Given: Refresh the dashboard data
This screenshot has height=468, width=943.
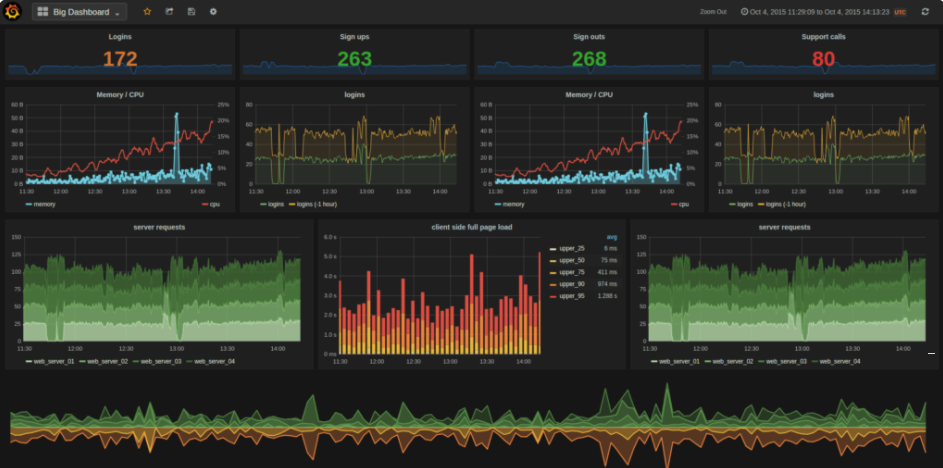Looking at the screenshot, I should tap(925, 12).
